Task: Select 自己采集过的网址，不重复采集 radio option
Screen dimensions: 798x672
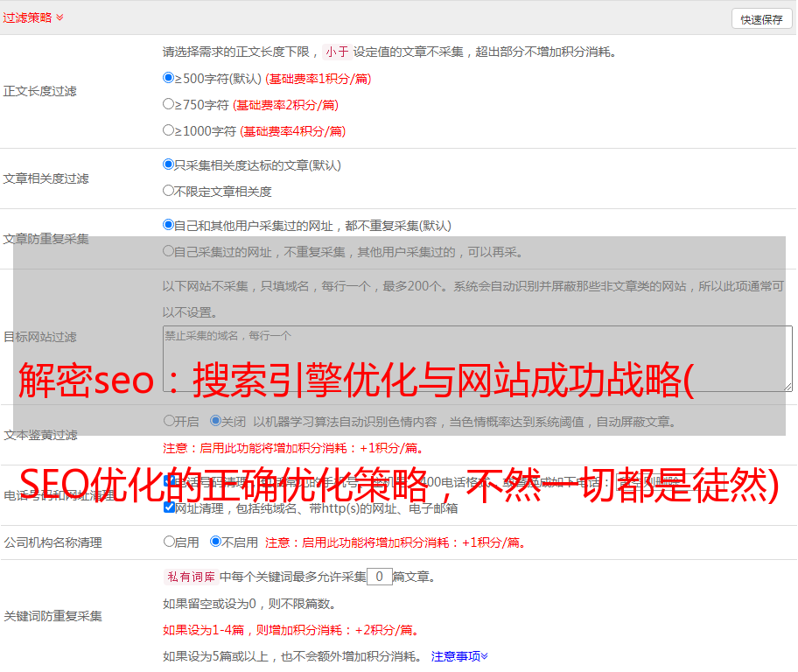Action: click(x=168, y=251)
